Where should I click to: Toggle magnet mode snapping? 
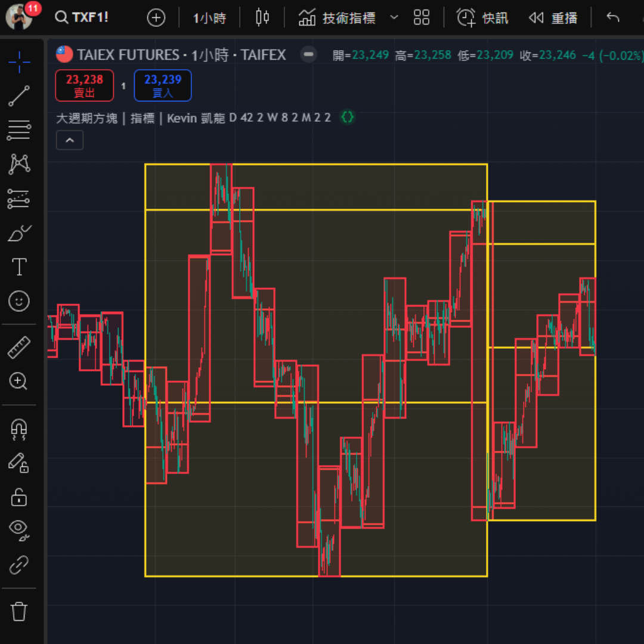click(x=19, y=428)
